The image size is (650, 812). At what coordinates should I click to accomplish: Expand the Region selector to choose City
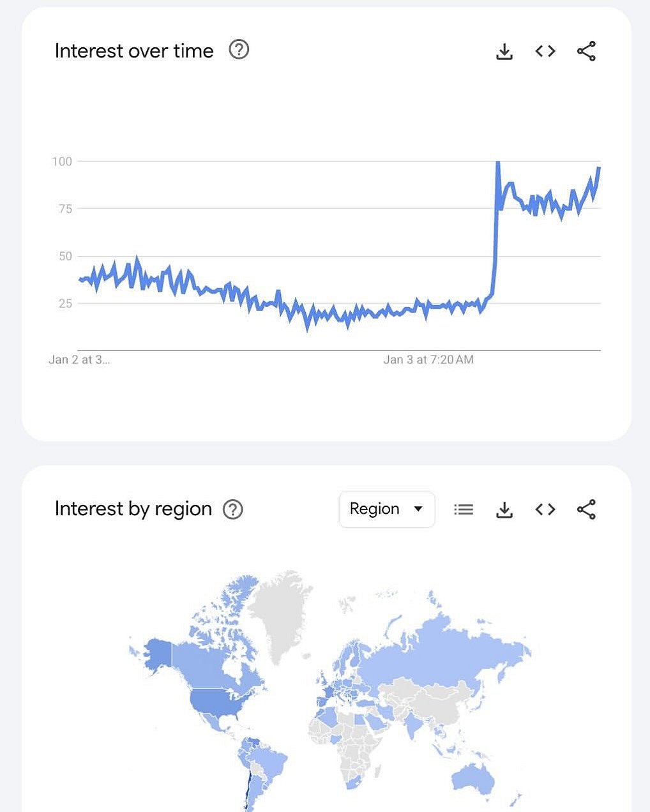[x=386, y=509]
